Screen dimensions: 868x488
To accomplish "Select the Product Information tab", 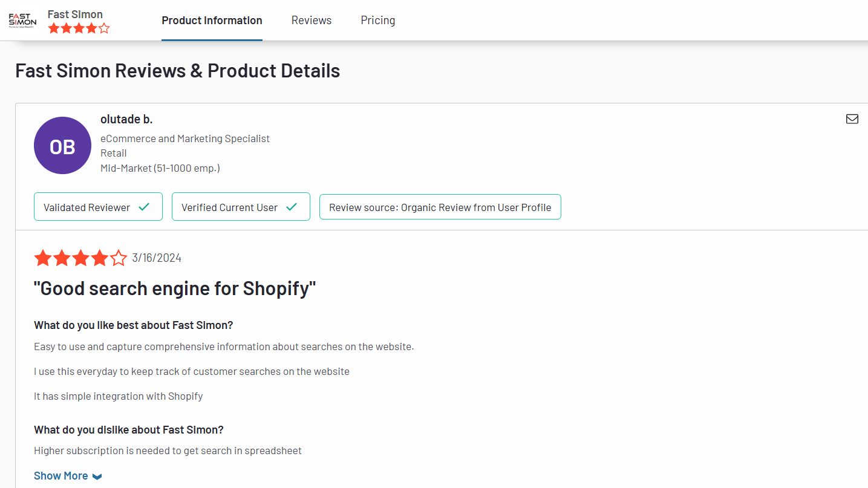I will pyautogui.click(x=212, y=21).
